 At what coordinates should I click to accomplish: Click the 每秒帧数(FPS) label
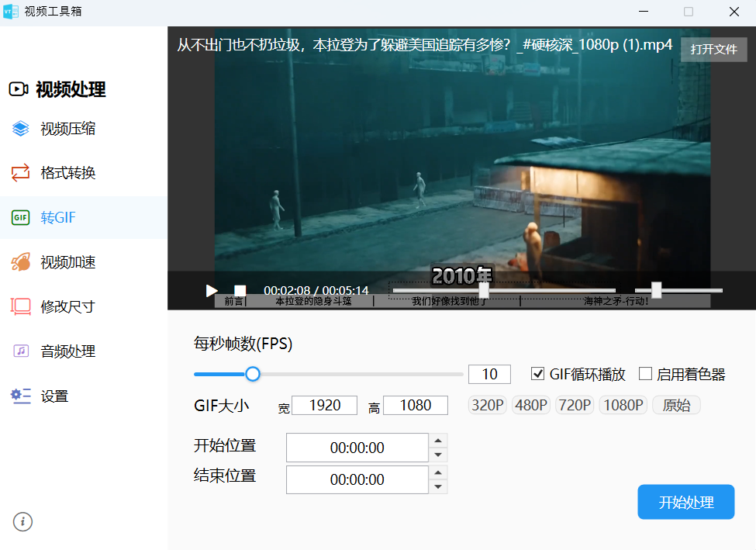pyautogui.click(x=243, y=344)
